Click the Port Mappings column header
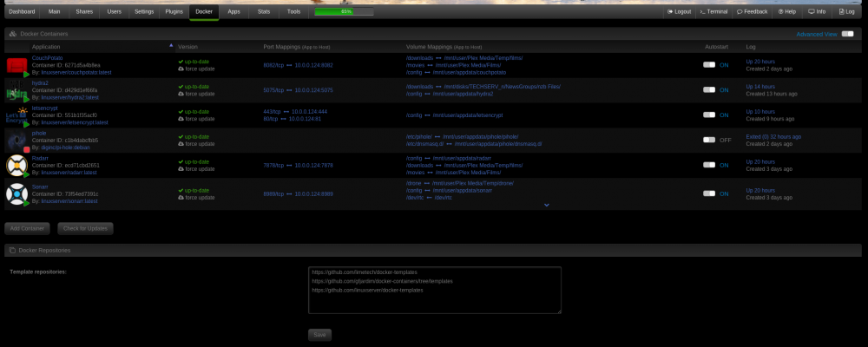 (298, 47)
